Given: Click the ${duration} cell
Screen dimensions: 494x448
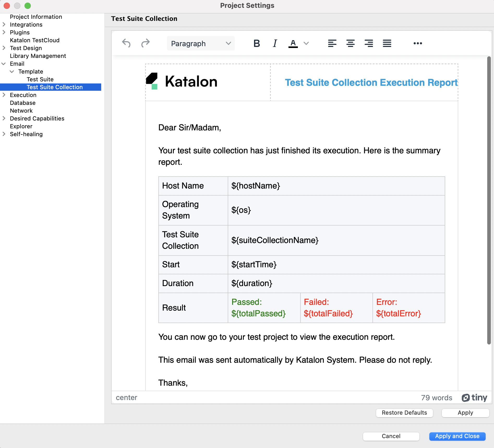Looking at the screenshot, I should 336,283.
